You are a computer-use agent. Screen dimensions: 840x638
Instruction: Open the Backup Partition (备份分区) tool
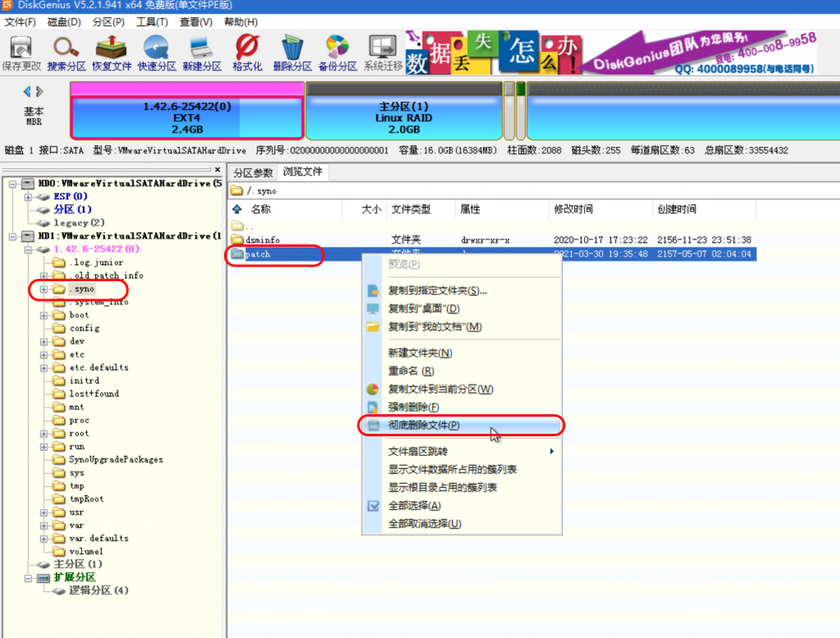pyautogui.click(x=337, y=53)
